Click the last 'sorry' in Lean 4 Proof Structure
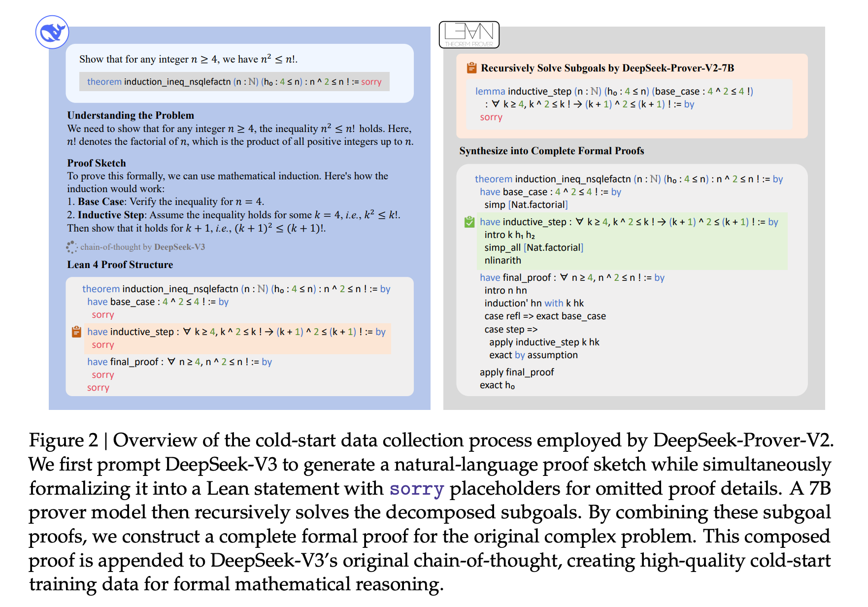Screen dimensions: 868x607 (x=98, y=388)
